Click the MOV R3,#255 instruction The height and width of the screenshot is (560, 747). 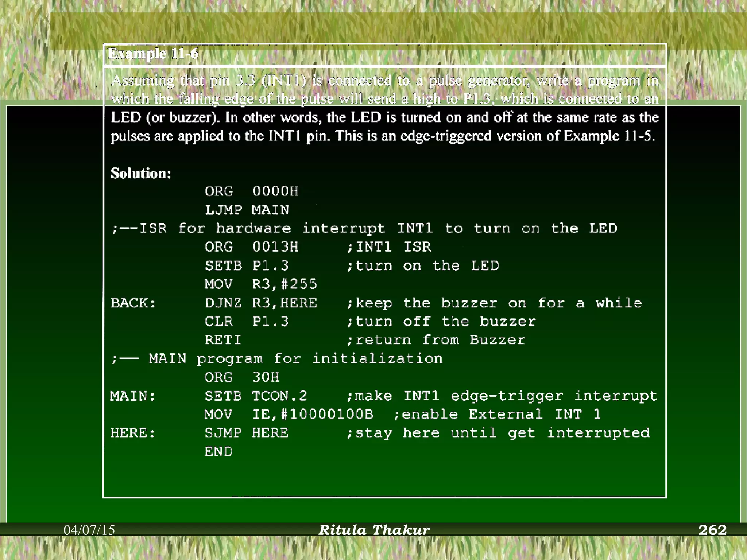point(260,284)
